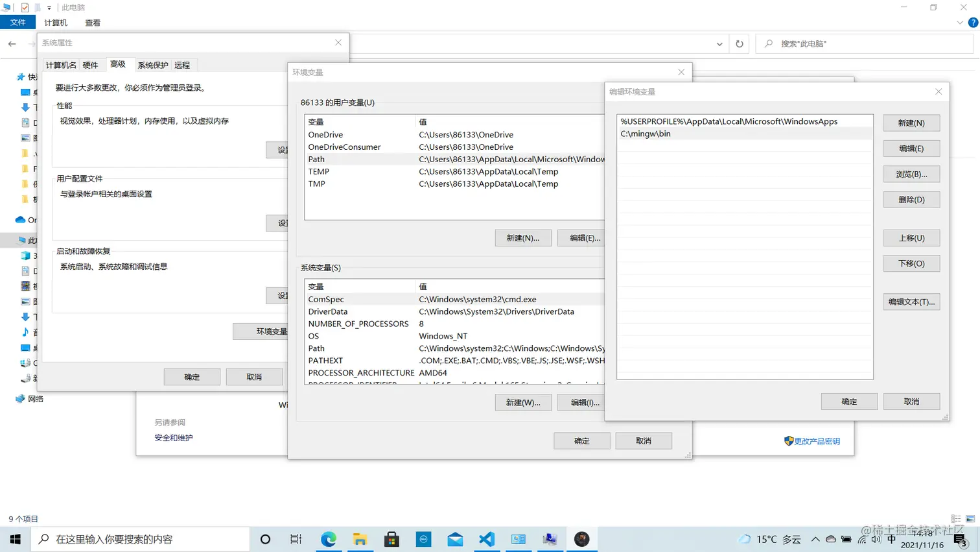Click 新建(W)... under system variables
This screenshot has height=552, width=980.
(523, 402)
